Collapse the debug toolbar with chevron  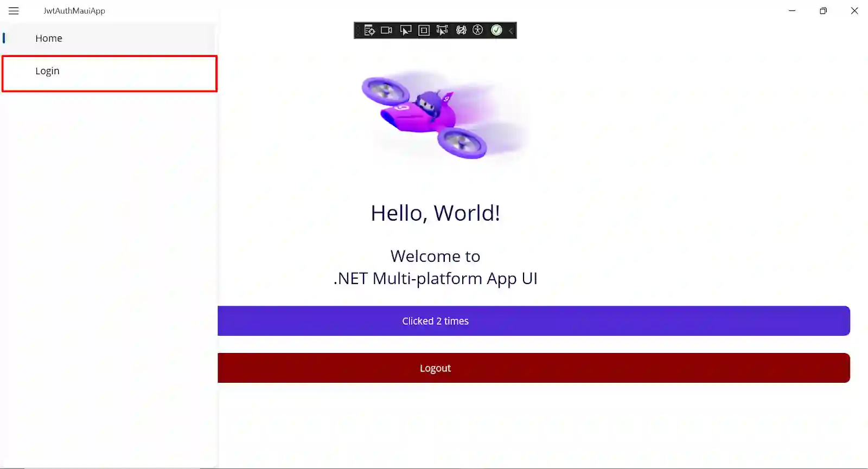pos(511,31)
